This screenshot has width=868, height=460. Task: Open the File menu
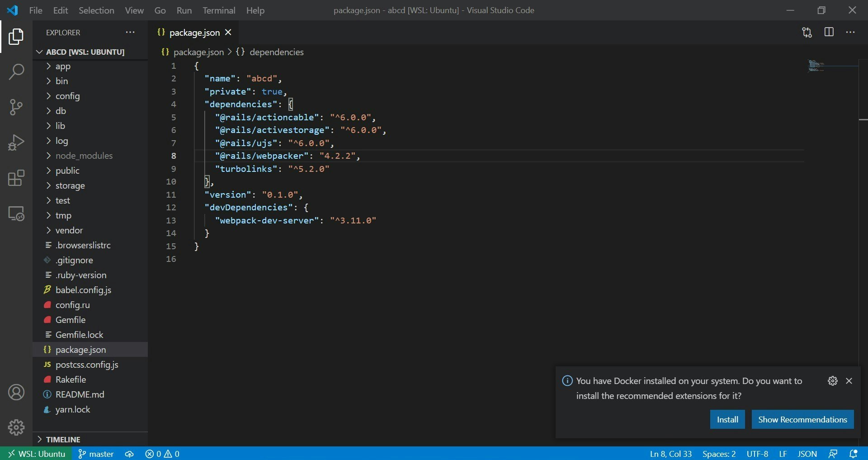point(36,10)
